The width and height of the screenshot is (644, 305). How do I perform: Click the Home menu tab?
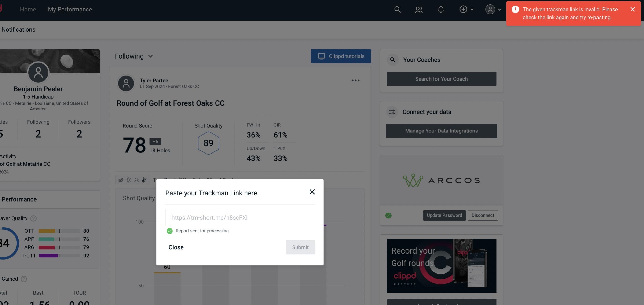click(28, 9)
